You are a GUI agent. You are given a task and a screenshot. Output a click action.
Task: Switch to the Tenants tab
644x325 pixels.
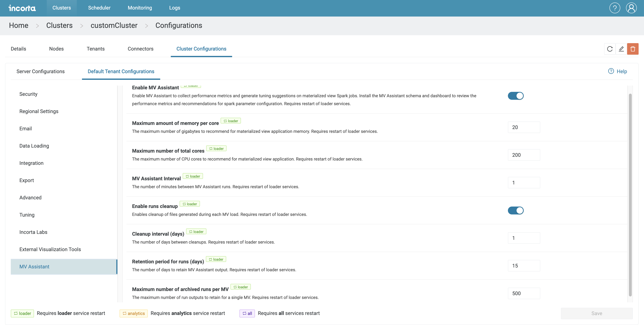click(95, 49)
